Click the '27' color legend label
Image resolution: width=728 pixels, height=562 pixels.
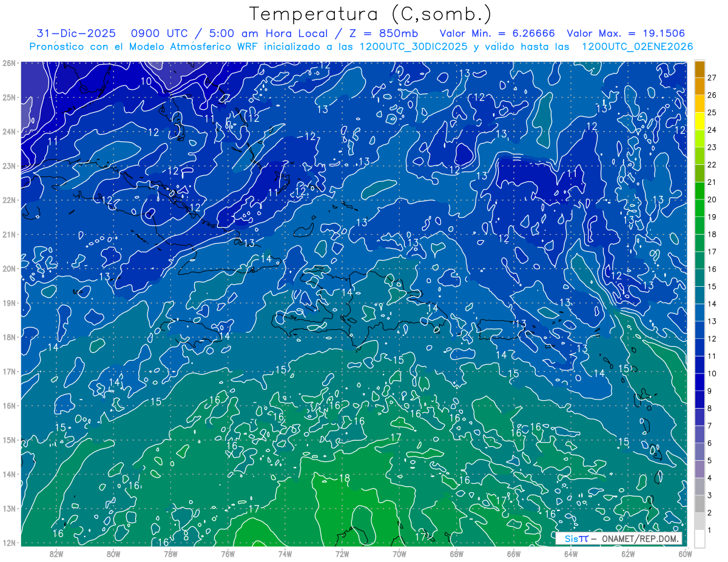click(712, 78)
